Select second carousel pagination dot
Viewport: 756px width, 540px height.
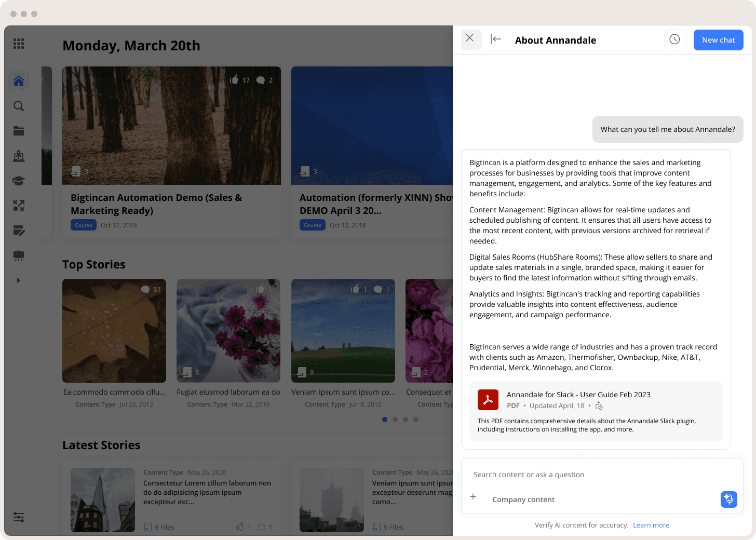click(395, 420)
